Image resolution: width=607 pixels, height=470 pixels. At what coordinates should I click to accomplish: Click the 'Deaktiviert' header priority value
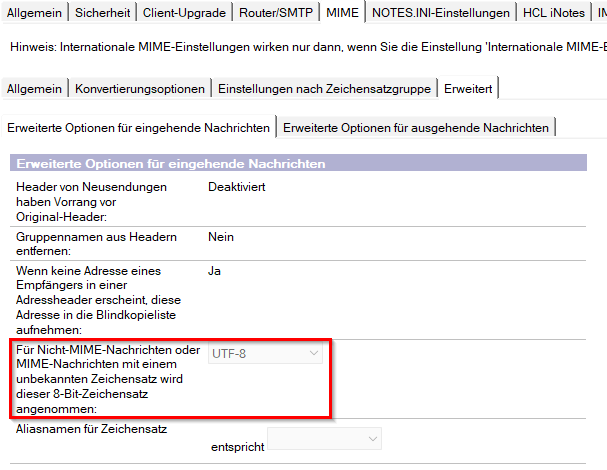click(x=237, y=187)
